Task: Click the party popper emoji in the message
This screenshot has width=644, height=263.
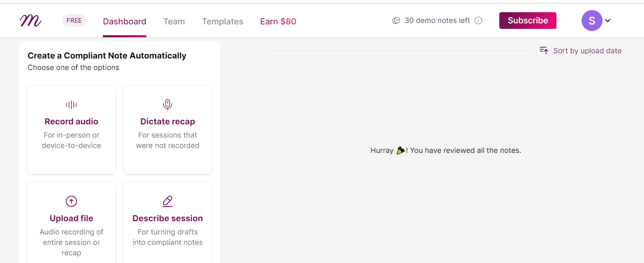Action: (x=401, y=150)
